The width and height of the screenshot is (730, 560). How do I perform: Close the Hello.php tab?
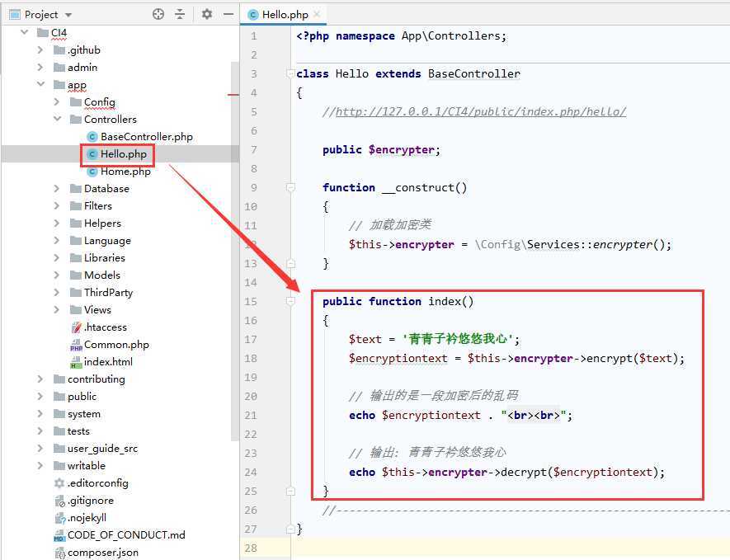tap(318, 14)
